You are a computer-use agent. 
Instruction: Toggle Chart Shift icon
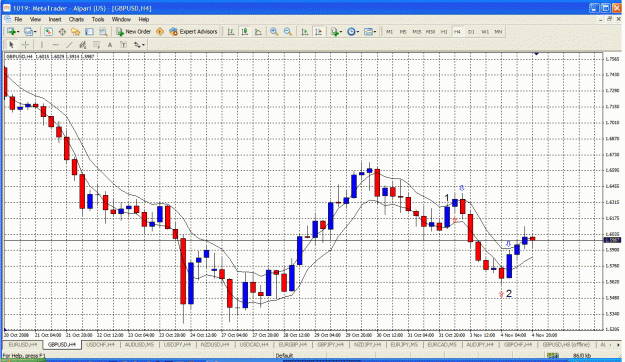click(x=318, y=31)
